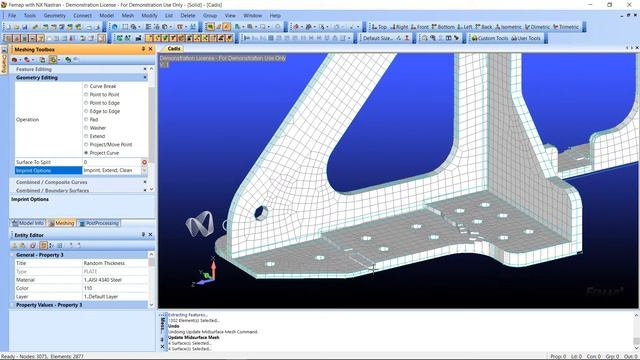Expand the Combined / Composite Curves section
The image size is (640, 360).
coord(145,182)
